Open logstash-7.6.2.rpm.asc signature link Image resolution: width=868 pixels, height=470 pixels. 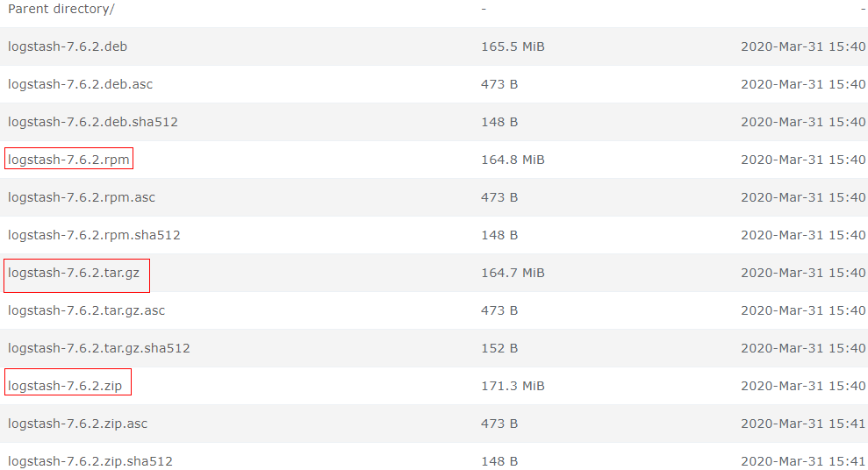(x=82, y=197)
